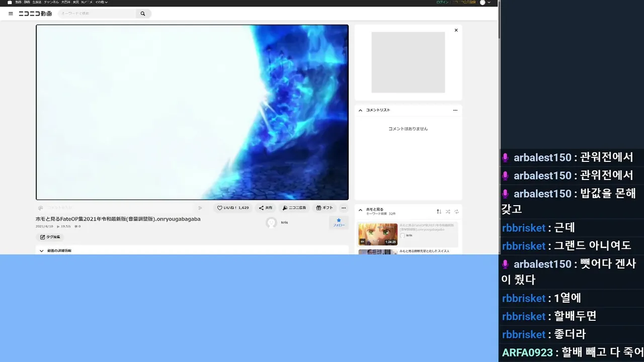This screenshot has height=362, width=644.
Task: Open the user avatar account dropdown
Action: click(x=485, y=3)
